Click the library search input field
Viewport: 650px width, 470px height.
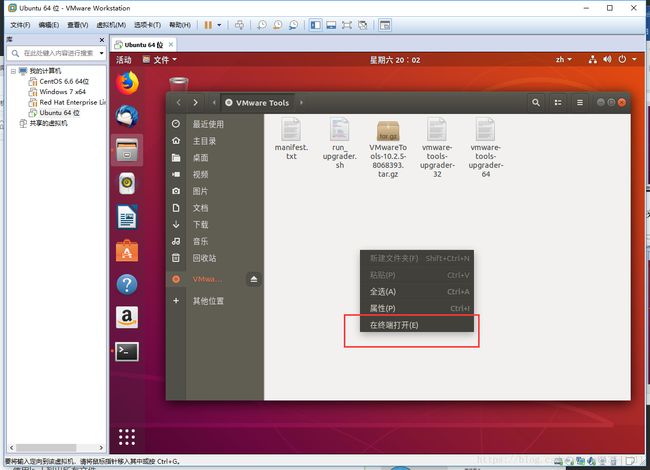pos(58,53)
